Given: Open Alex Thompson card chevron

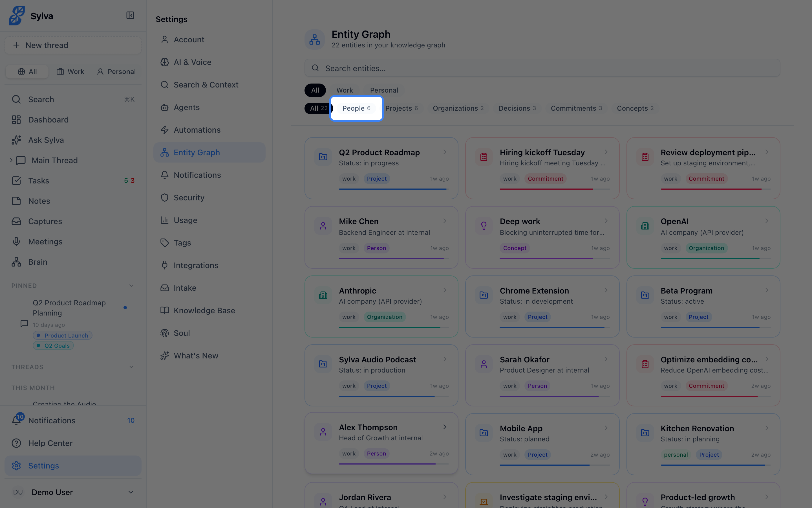Looking at the screenshot, I should click(445, 427).
